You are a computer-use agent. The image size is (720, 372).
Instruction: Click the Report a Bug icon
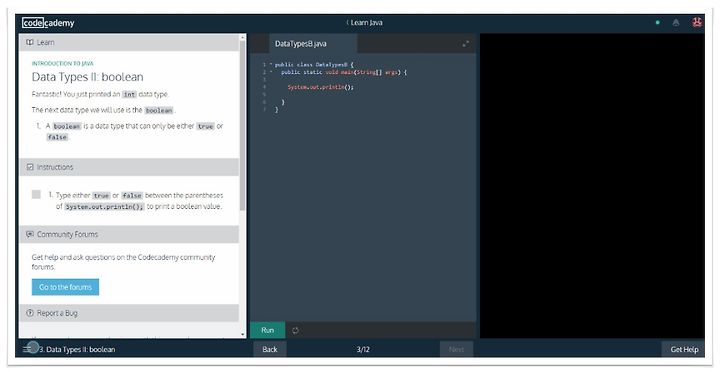pos(30,313)
